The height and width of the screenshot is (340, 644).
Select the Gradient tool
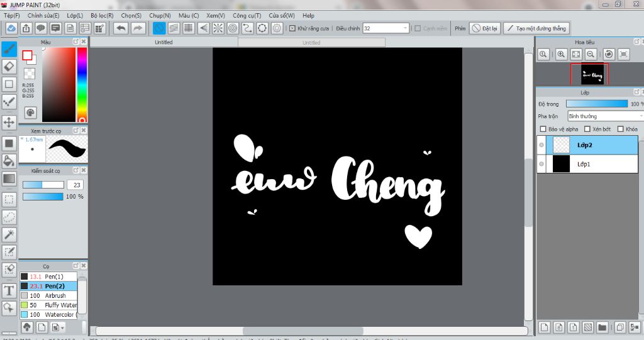point(9,178)
